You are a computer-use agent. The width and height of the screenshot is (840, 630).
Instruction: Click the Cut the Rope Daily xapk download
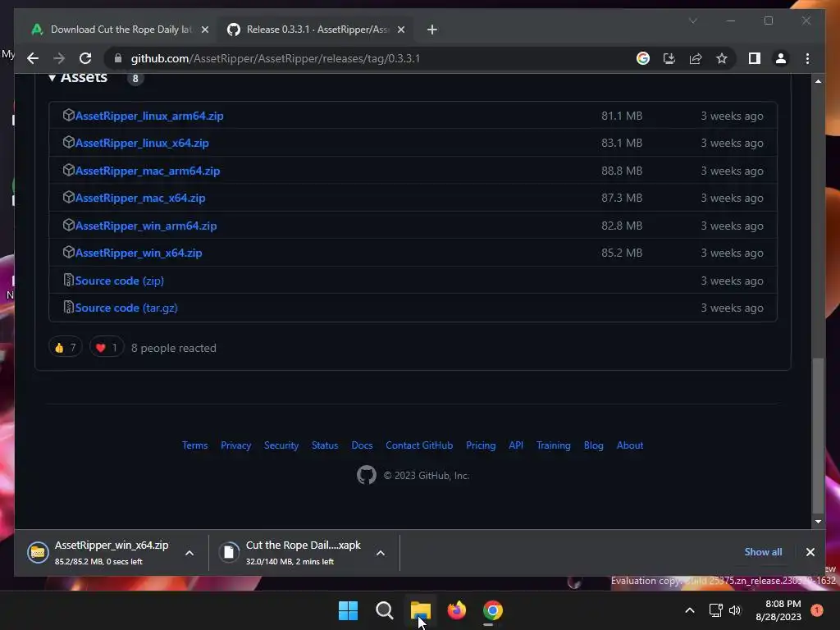(292, 552)
